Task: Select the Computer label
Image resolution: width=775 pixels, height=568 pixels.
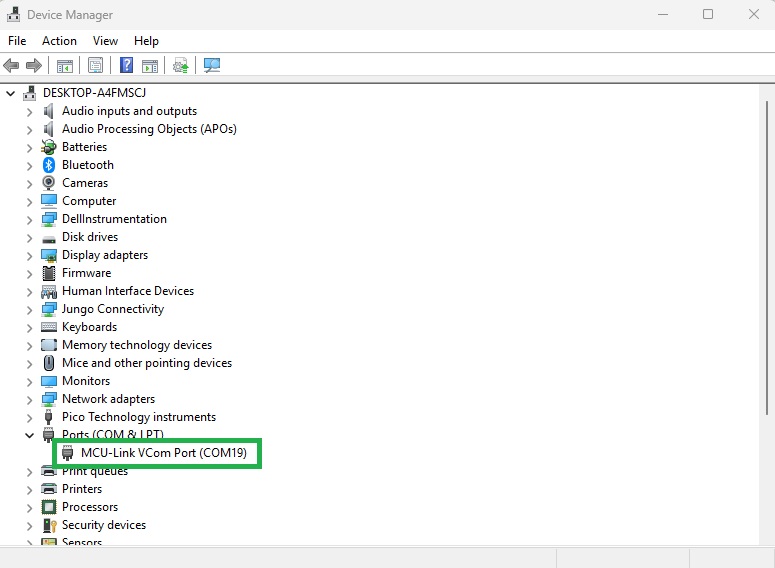Action: pyautogui.click(x=89, y=201)
